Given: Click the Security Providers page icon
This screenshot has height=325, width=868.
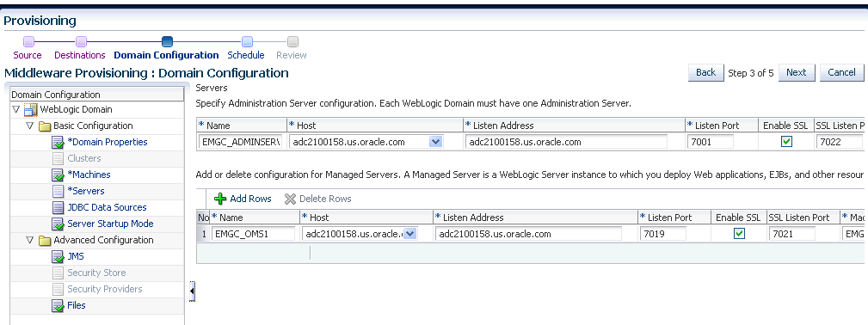Looking at the screenshot, I should click(x=58, y=290).
